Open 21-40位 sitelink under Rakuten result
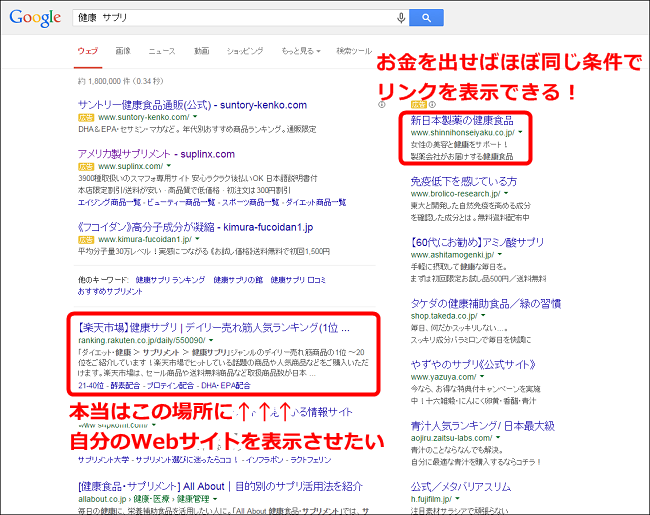650x515 pixels. 91,386
